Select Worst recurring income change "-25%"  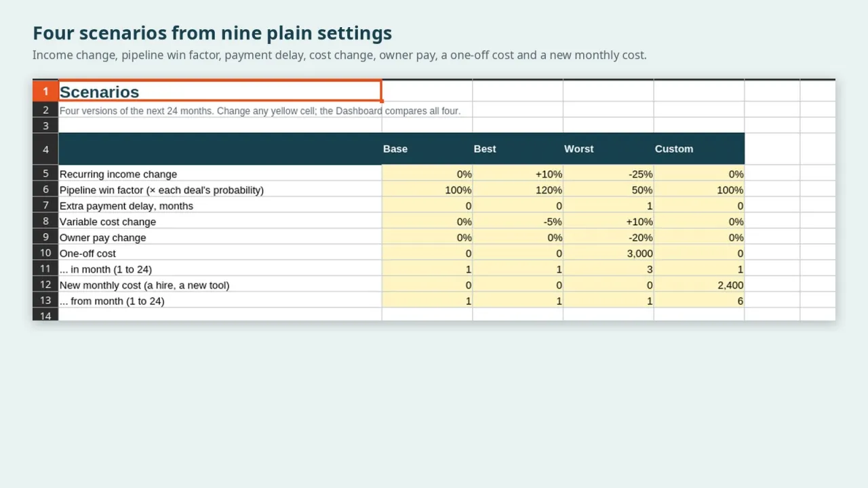(608, 174)
